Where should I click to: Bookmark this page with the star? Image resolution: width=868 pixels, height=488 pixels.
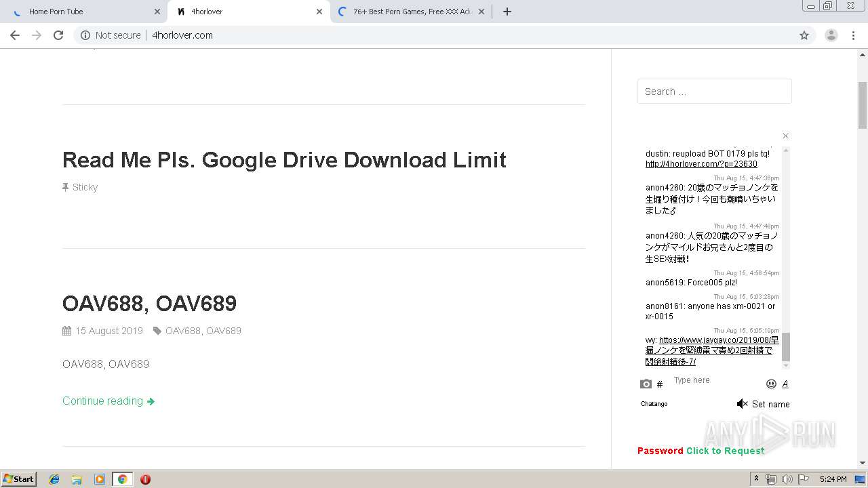tap(804, 35)
